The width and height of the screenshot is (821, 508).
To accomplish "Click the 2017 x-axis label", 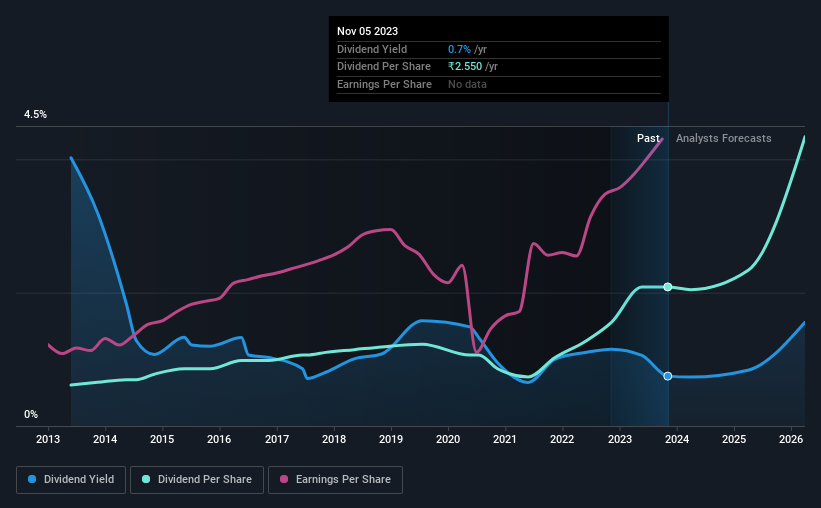I will pos(276,439).
